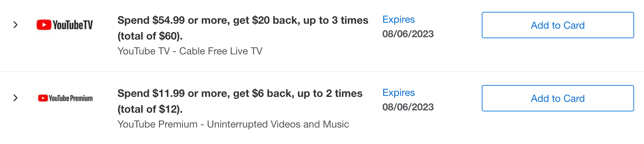The width and height of the screenshot is (644, 144).
Task: Click the 08/06/2023 date on YouTube TV offer
Action: click(408, 34)
